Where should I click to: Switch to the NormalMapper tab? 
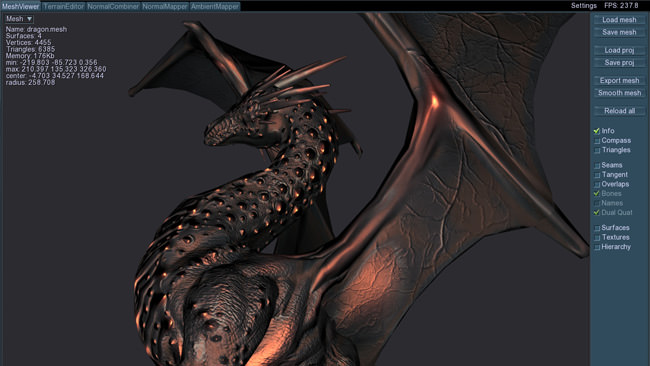(x=165, y=6)
